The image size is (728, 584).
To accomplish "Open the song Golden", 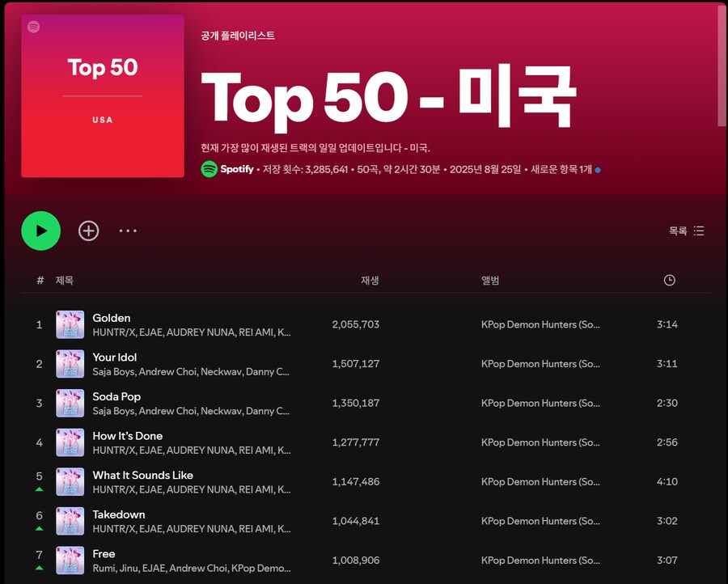I will tap(112, 318).
